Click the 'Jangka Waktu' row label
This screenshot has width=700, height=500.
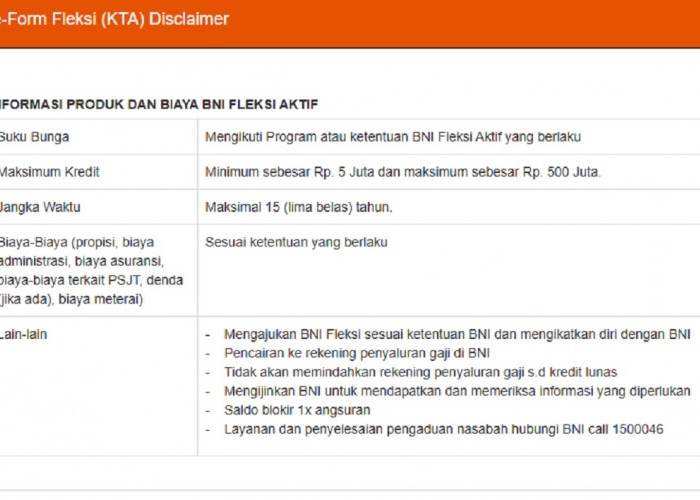tap(40, 207)
